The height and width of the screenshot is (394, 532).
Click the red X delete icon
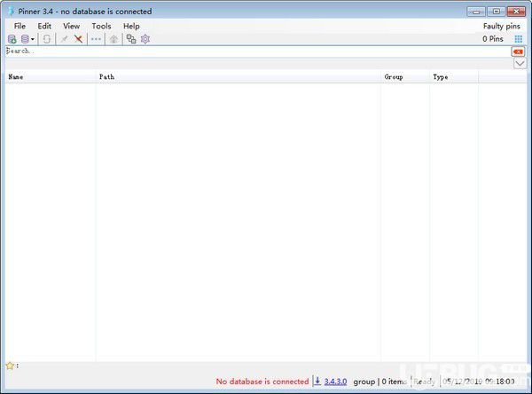[78, 39]
